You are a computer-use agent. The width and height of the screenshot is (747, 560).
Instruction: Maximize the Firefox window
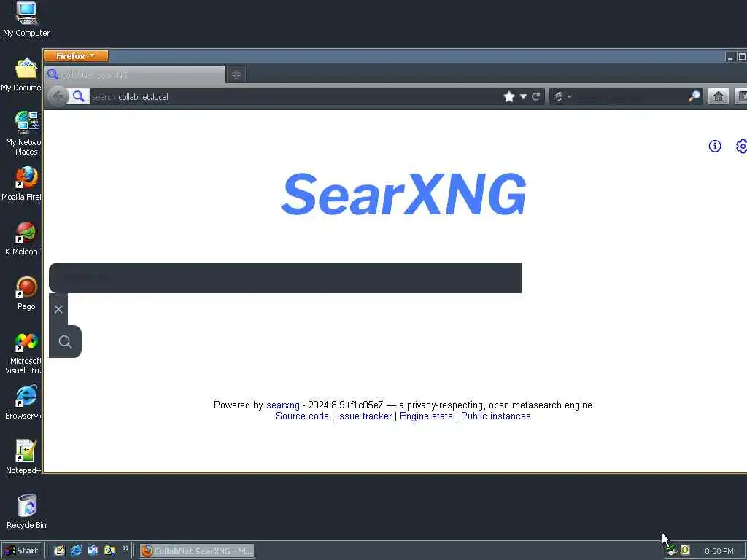click(742, 57)
